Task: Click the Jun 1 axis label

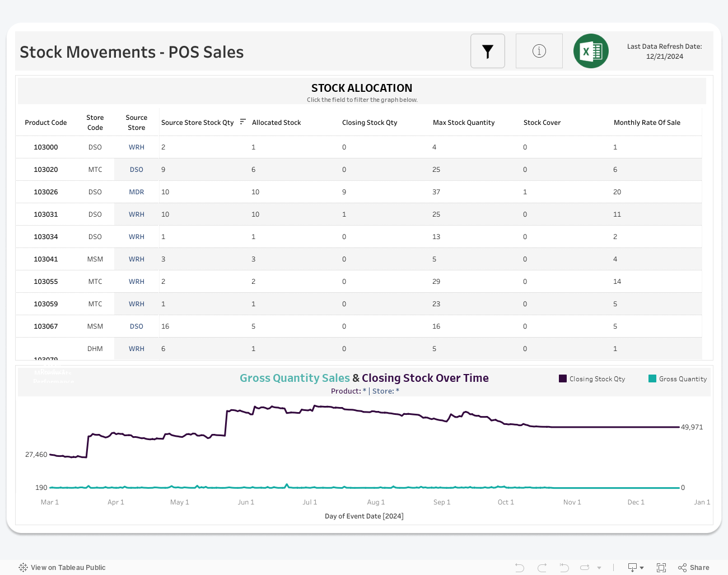Action: (x=246, y=502)
